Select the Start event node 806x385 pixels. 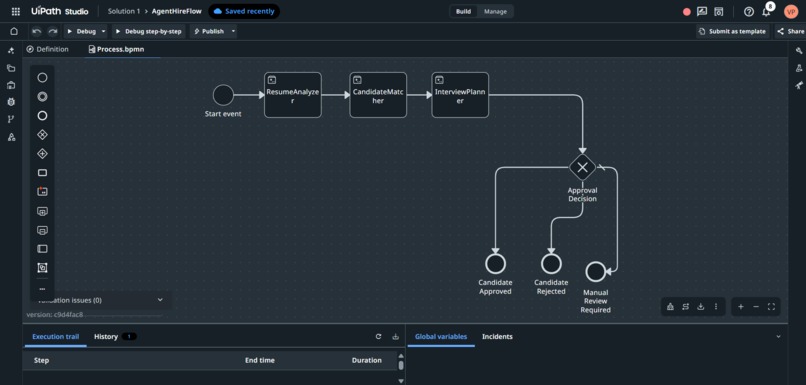pyautogui.click(x=223, y=95)
